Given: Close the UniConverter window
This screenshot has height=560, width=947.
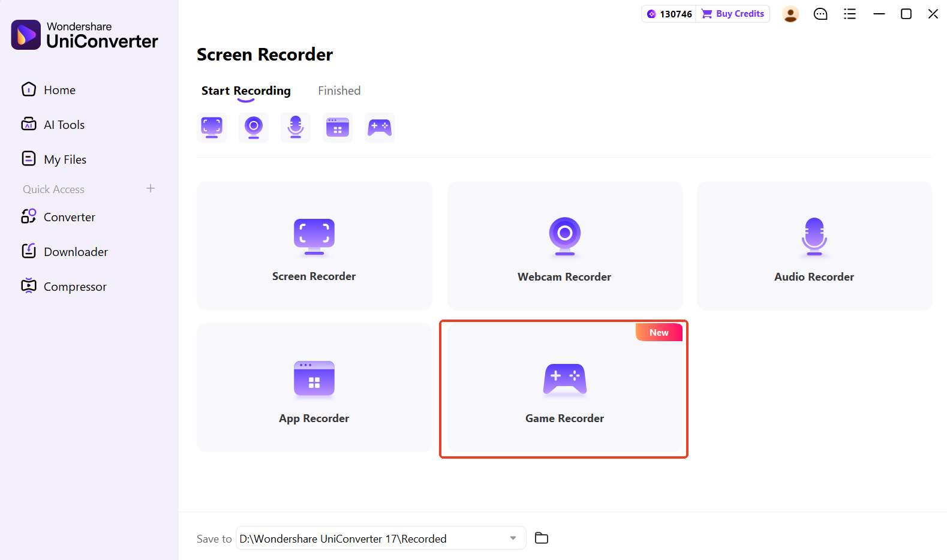Looking at the screenshot, I should coord(933,14).
